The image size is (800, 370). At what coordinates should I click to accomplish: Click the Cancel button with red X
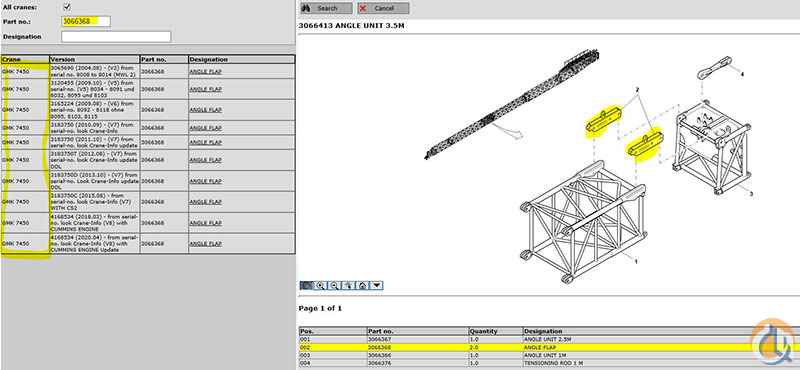[383, 8]
